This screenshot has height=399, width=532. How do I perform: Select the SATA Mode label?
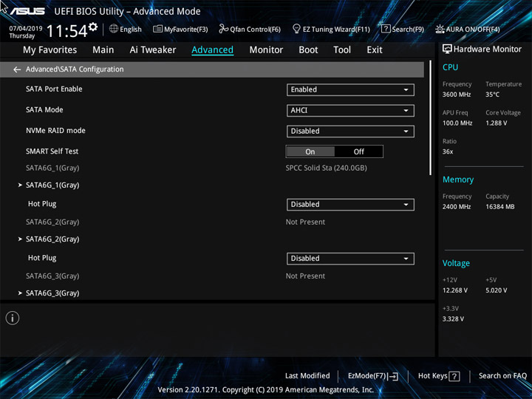click(x=44, y=110)
